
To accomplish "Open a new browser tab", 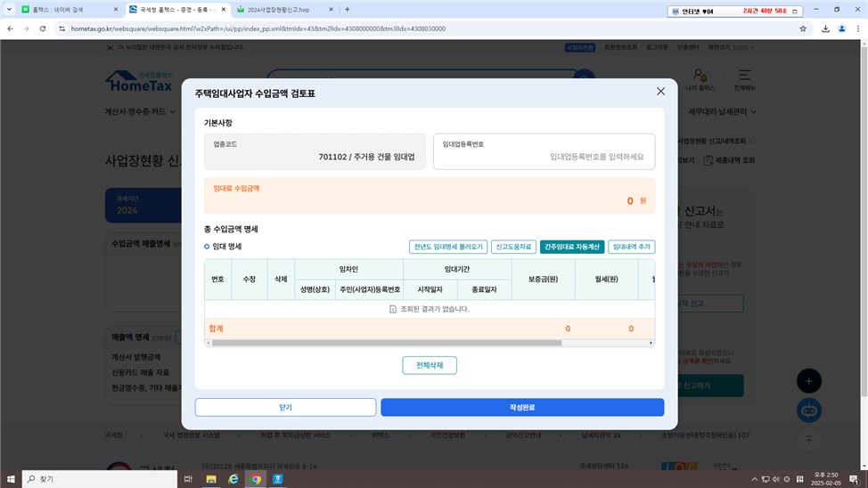I will [347, 10].
